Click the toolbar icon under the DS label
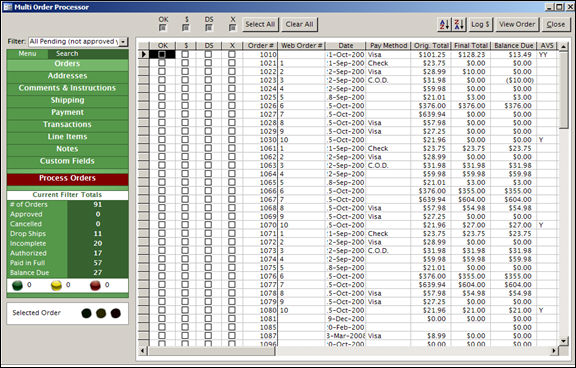The image size is (576, 368). pos(209,28)
